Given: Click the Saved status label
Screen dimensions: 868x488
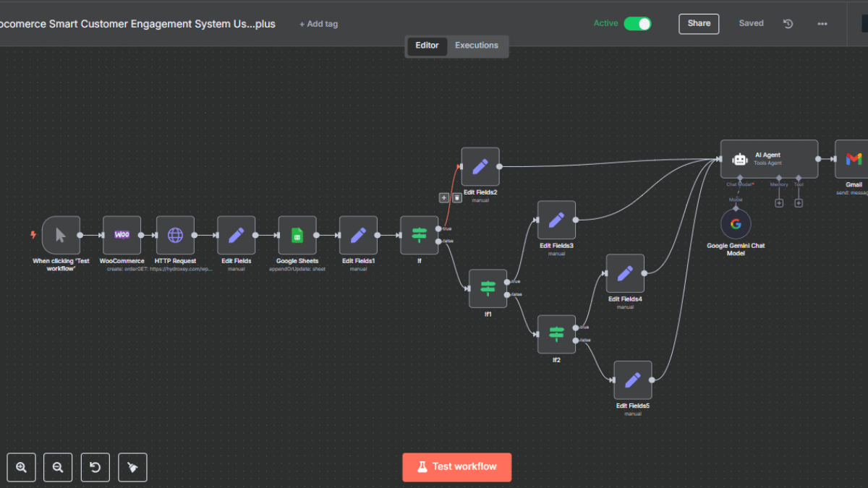Looking at the screenshot, I should tap(751, 23).
